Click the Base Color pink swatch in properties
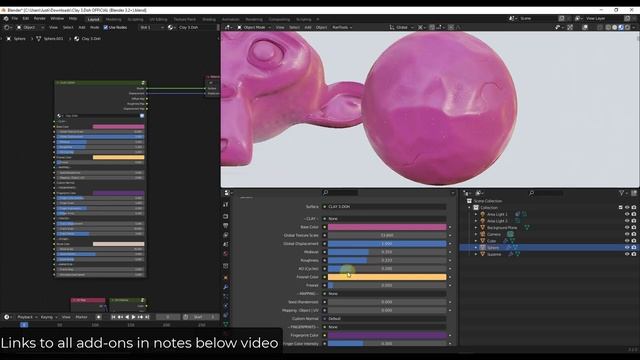Viewport: 640px width, 360px height. [387, 227]
